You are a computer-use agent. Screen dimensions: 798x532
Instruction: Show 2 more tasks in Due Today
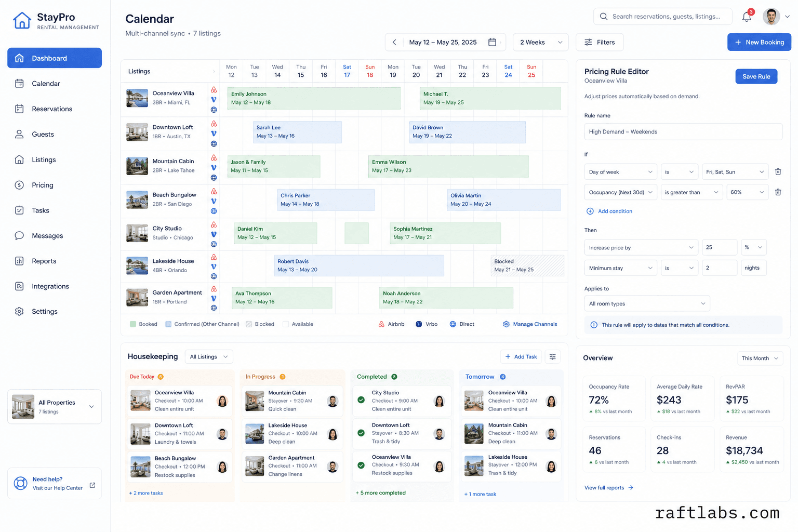pos(146,493)
